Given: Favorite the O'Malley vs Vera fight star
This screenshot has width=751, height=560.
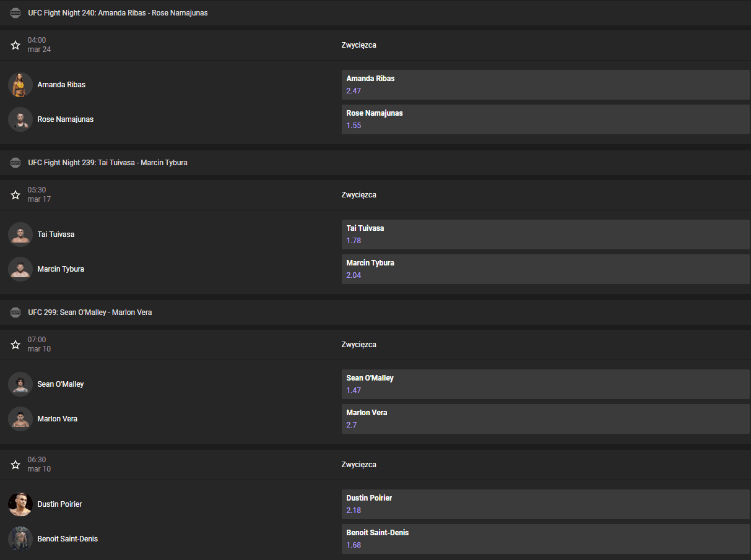Looking at the screenshot, I should pyautogui.click(x=15, y=345).
